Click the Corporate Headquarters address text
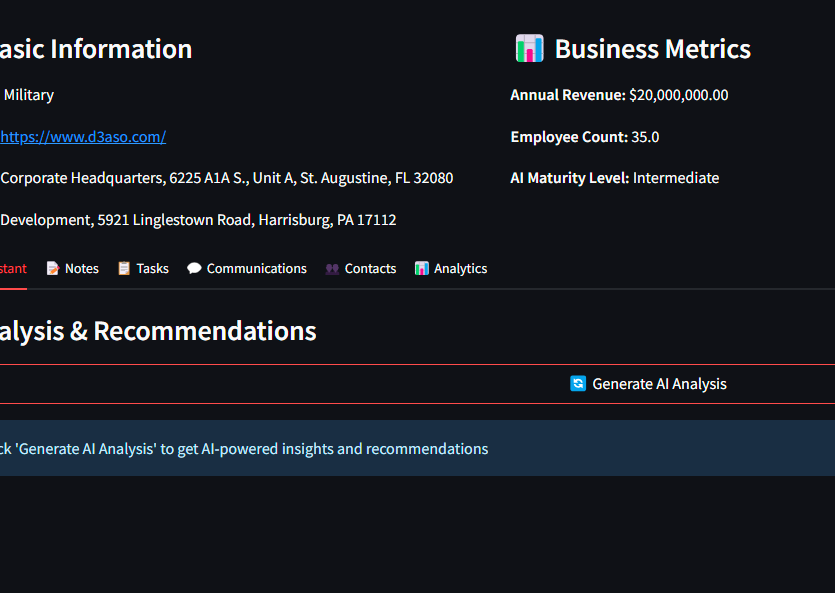835x593 pixels. 226,178
